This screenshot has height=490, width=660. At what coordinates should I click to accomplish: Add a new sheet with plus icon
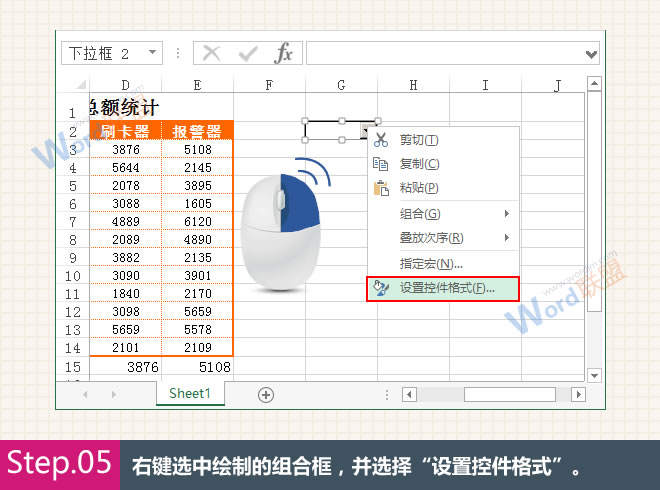(266, 395)
